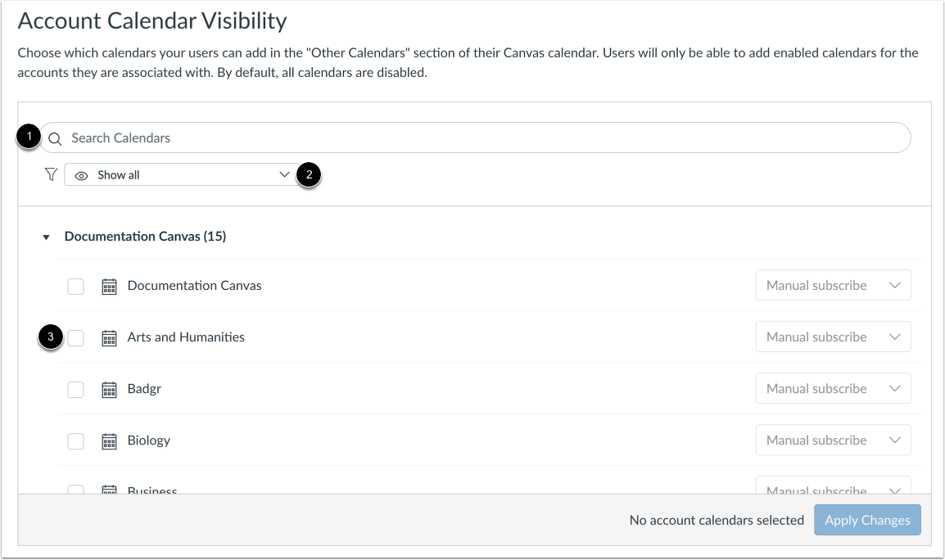The image size is (945, 560).
Task: Open Manual subscribe dropdown for Documentation Canvas
Action: (833, 285)
